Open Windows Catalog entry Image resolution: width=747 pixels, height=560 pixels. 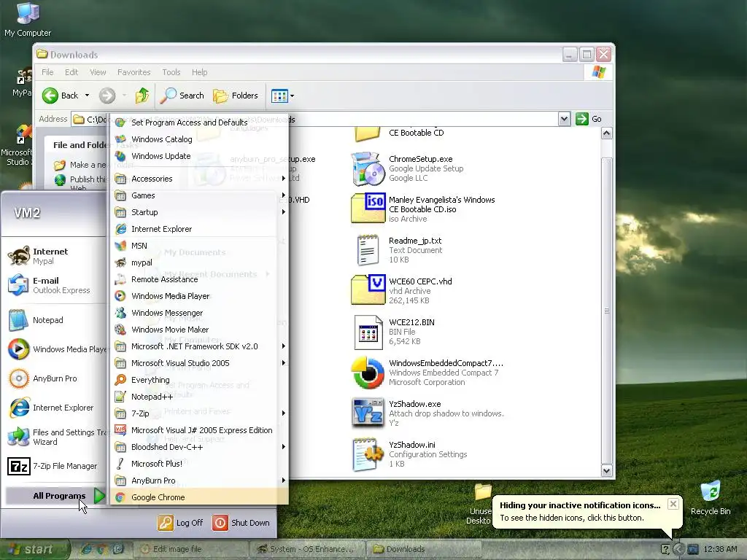tap(199, 139)
